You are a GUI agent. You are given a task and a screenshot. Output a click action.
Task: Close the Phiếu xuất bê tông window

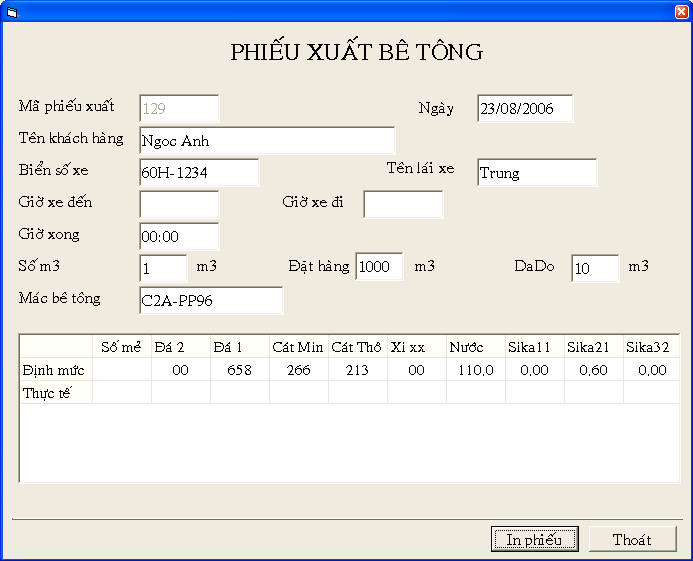click(x=682, y=12)
